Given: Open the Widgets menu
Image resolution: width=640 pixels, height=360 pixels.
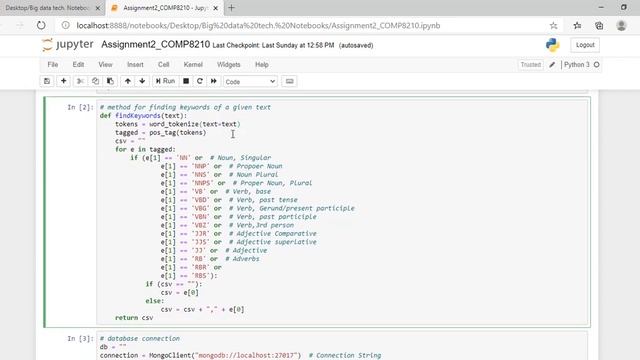Looking at the screenshot, I should (229, 64).
